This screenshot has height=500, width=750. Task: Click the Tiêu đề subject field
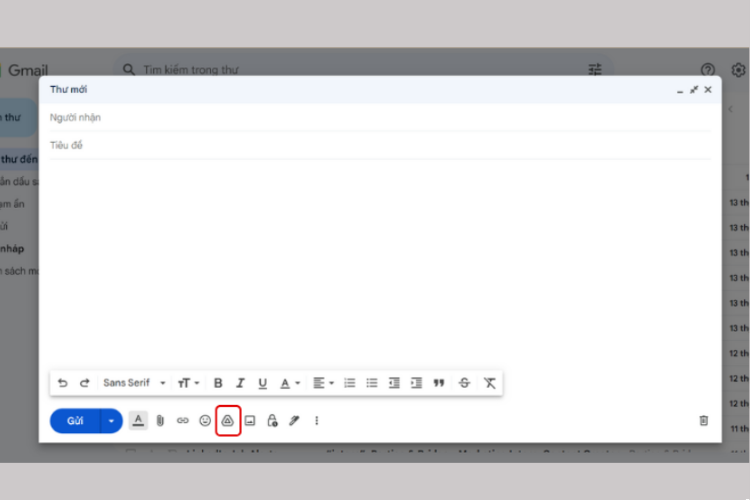point(380,145)
